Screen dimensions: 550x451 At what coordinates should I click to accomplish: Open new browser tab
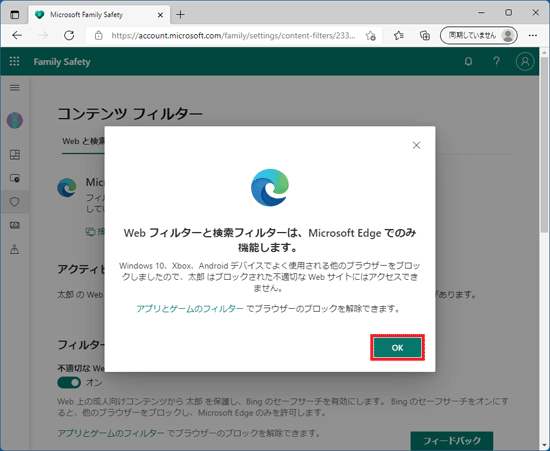(180, 14)
